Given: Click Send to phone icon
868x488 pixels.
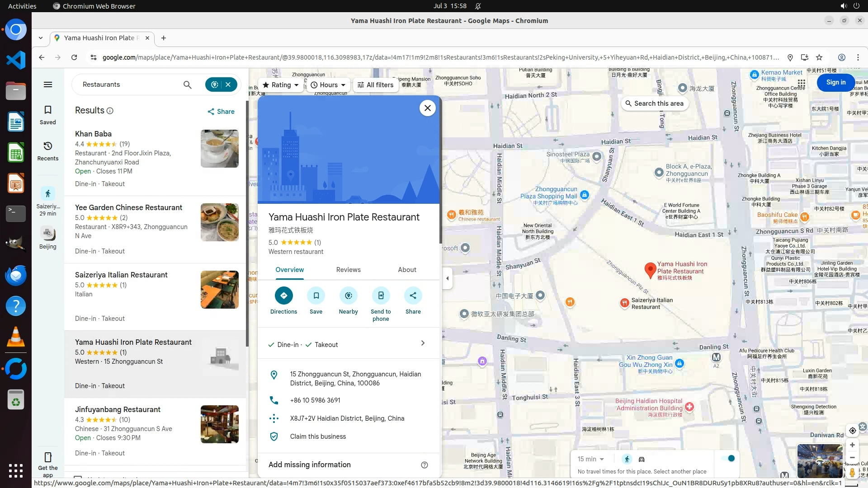Looking at the screenshot, I should (381, 296).
